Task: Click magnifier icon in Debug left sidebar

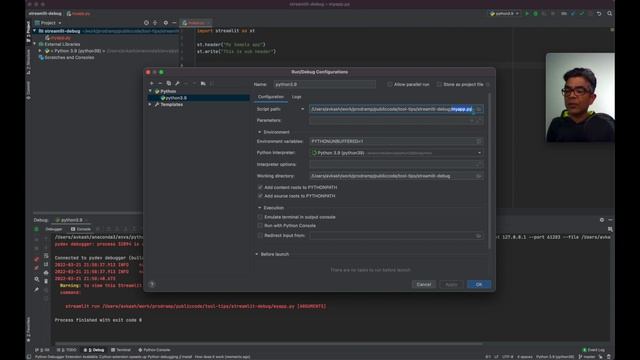Action: [36, 279]
